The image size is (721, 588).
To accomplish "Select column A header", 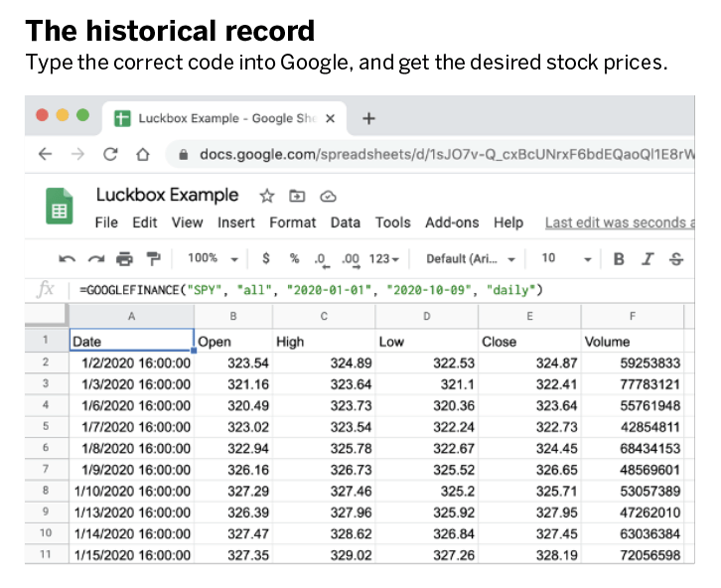I will pyautogui.click(x=131, y=316).
